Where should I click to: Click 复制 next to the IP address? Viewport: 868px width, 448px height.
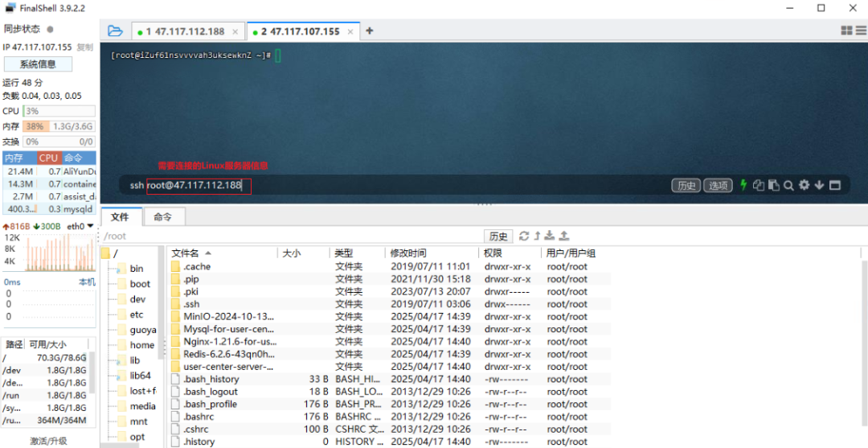click(84, 47)
